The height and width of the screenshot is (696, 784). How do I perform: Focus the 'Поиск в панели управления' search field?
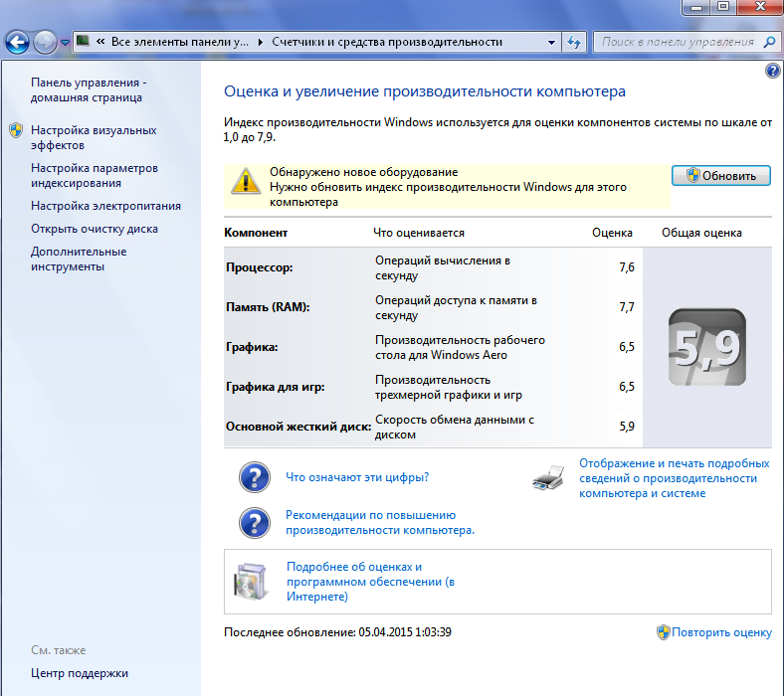tap(678, 42)
